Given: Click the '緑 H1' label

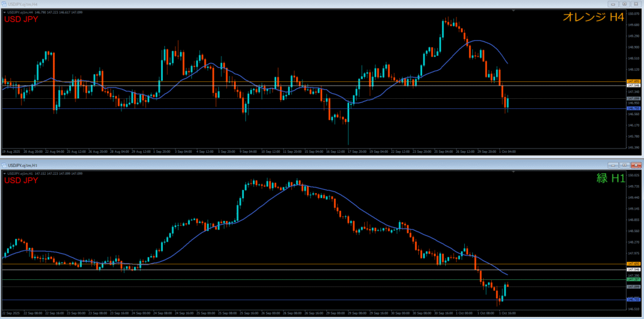Looking at the screenshot, I should [610, 178].
